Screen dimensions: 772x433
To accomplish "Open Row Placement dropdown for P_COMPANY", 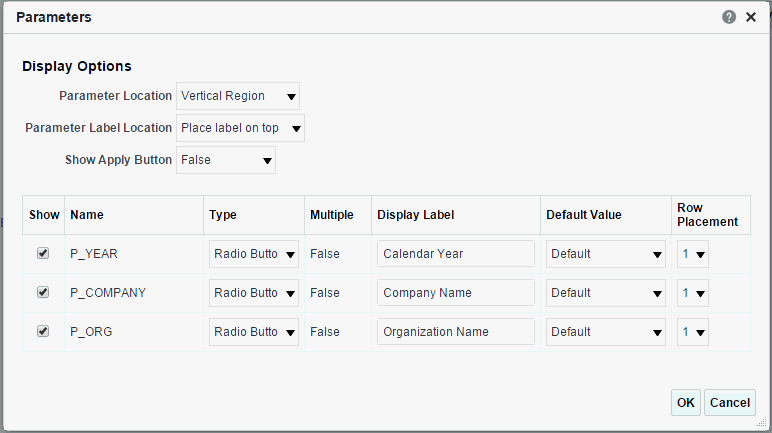I will coord(693,293).
